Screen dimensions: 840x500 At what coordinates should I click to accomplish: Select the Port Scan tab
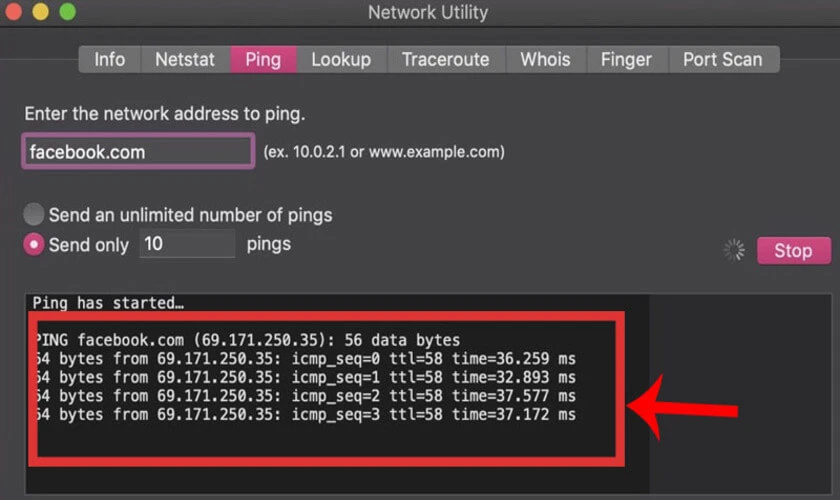click(x=723, y=59)
